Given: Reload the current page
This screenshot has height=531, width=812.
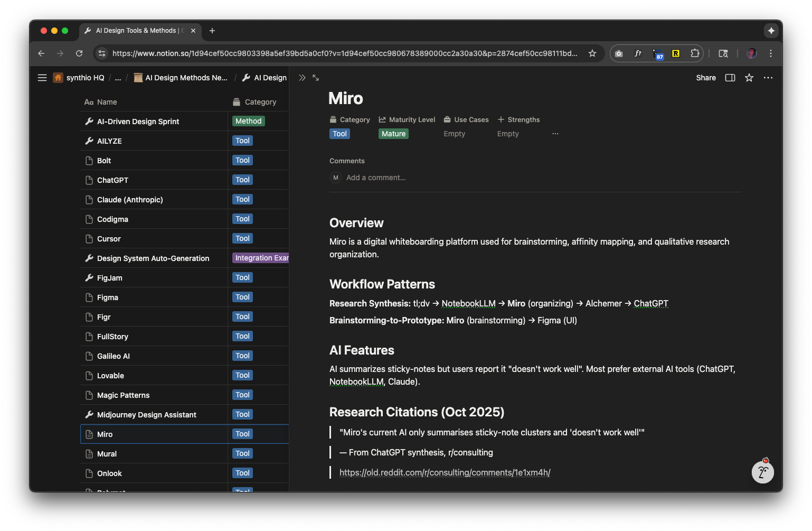Looking at the screenshot, I should (79, 53).
